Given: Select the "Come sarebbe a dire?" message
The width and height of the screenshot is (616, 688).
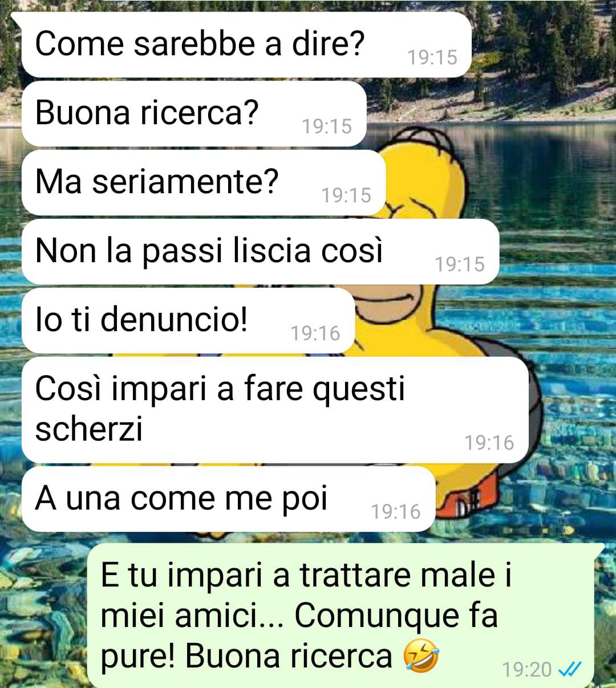Looking at the screenshot, I should click(246, 44).
